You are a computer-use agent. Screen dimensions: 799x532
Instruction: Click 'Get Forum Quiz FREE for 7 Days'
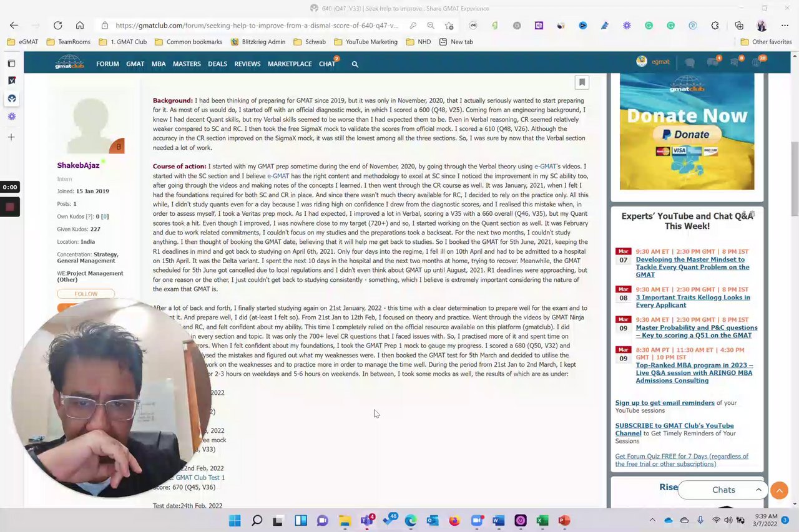[x=682, y=460]
